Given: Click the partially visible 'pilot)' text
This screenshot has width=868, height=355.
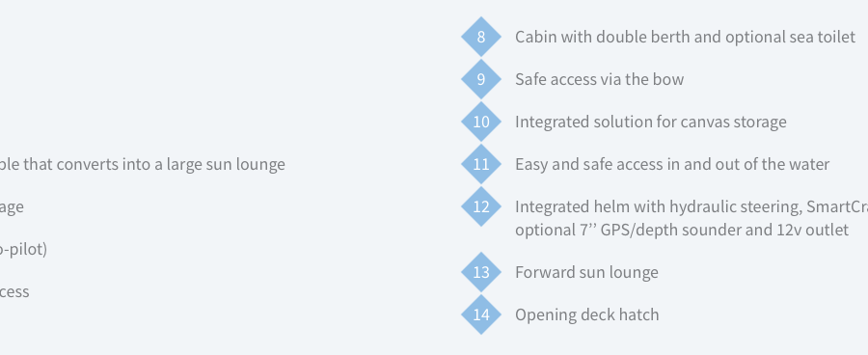Looking at the screenshot, I should 23,249.
